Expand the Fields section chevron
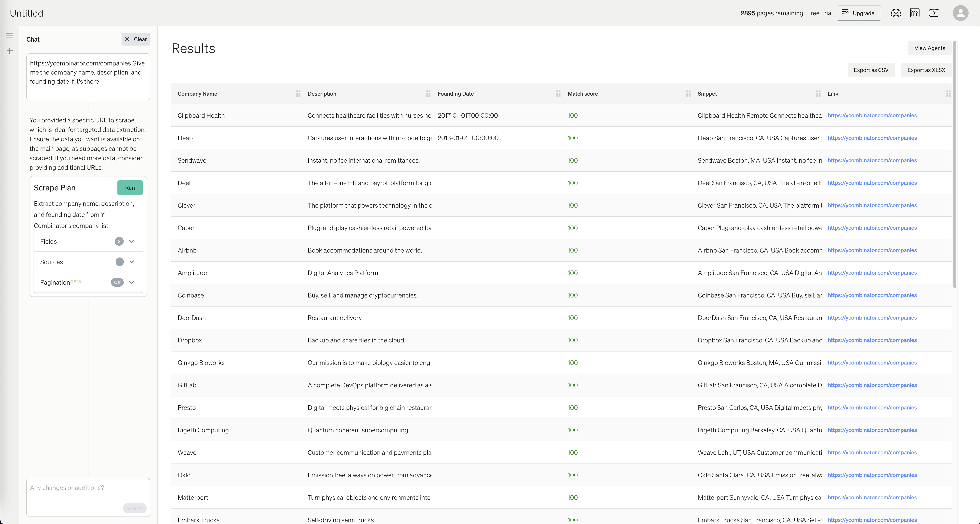Screen dimensions: 980x524 [x=132, y=241]
